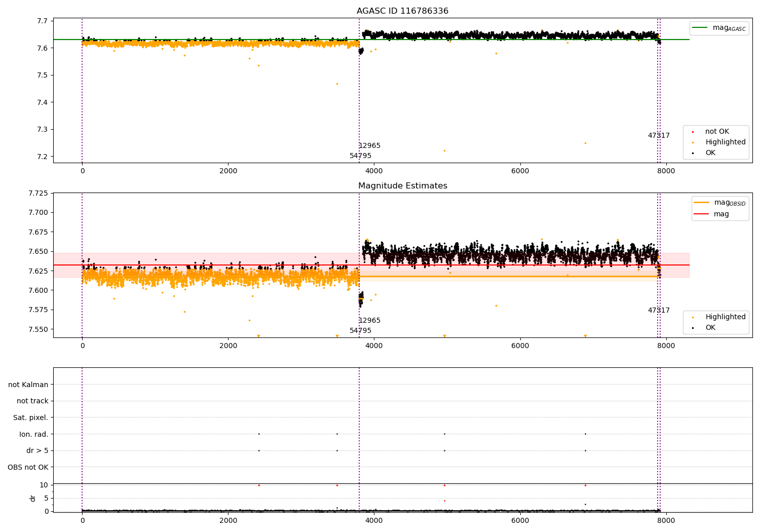This screenshot has height=532, width=760.
Task: Click y-tick '10' on the dr axis
Action: pos(44,485)
